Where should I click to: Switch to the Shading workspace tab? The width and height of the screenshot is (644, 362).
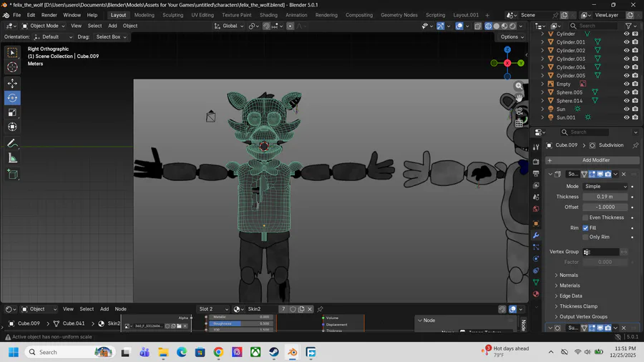pyautogui.click(x=268, y=15)
